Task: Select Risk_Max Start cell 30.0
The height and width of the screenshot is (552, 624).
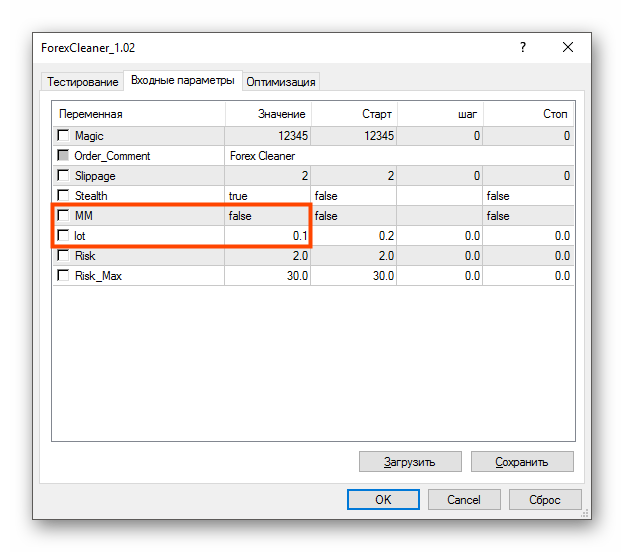Action: (x=353, y=275)
